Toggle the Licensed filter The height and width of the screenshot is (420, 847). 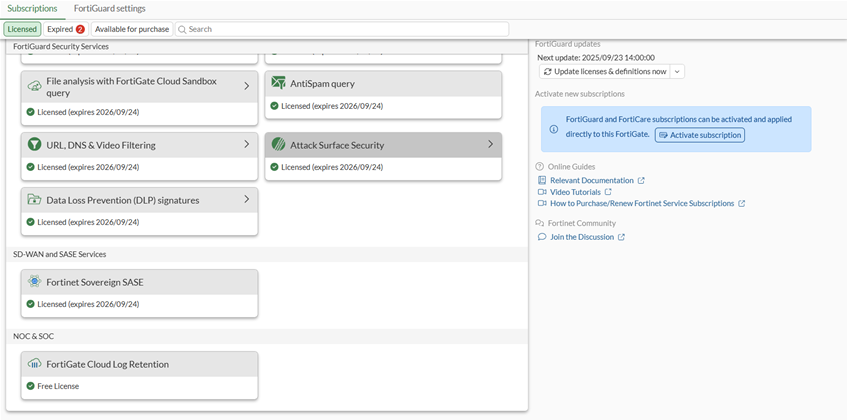tap(22, 29)
